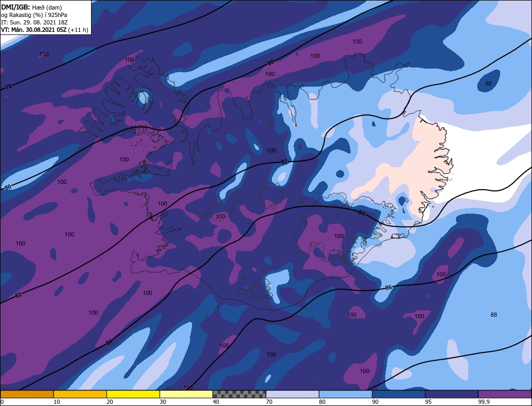Click the '40' legend tick label

tap(216, 402)
